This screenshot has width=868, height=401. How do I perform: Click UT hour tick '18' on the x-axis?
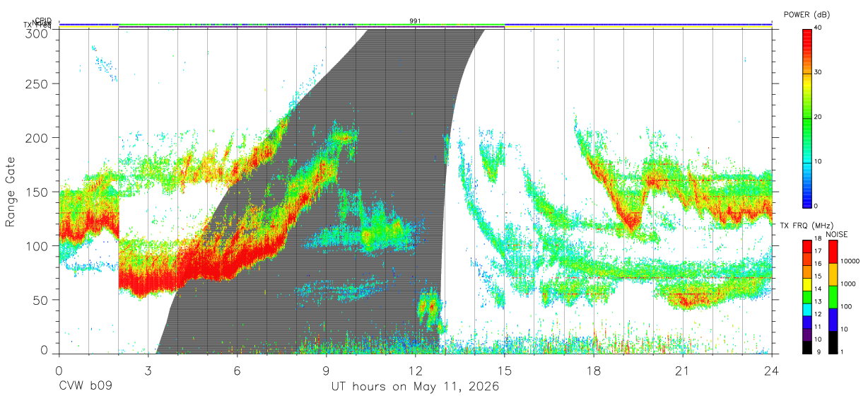point(594,371)
